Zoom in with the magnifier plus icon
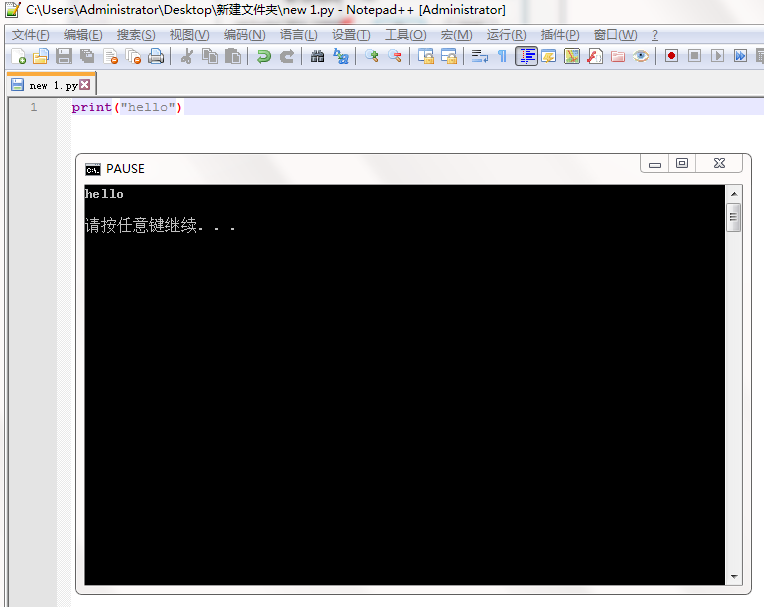This screenshot has width=764, height=607. [371, 57]
